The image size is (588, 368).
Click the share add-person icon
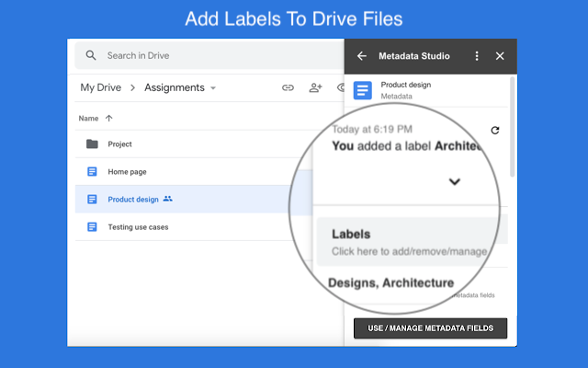315,88
